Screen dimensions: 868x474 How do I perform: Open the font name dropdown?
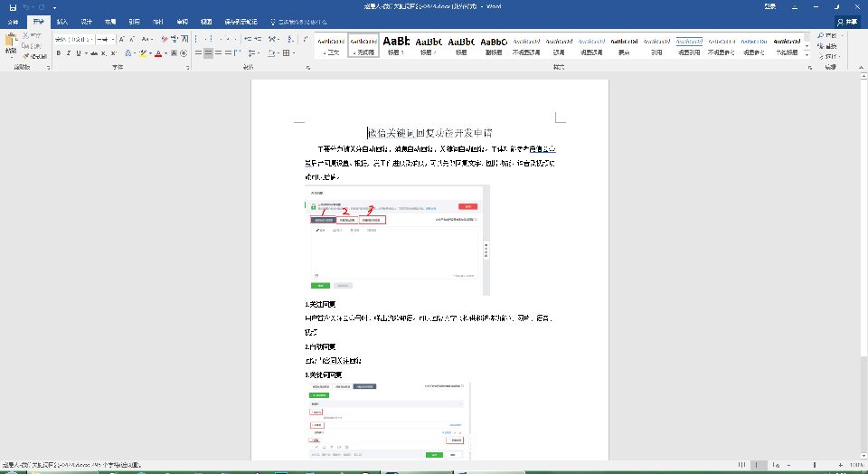pos(91,39)
